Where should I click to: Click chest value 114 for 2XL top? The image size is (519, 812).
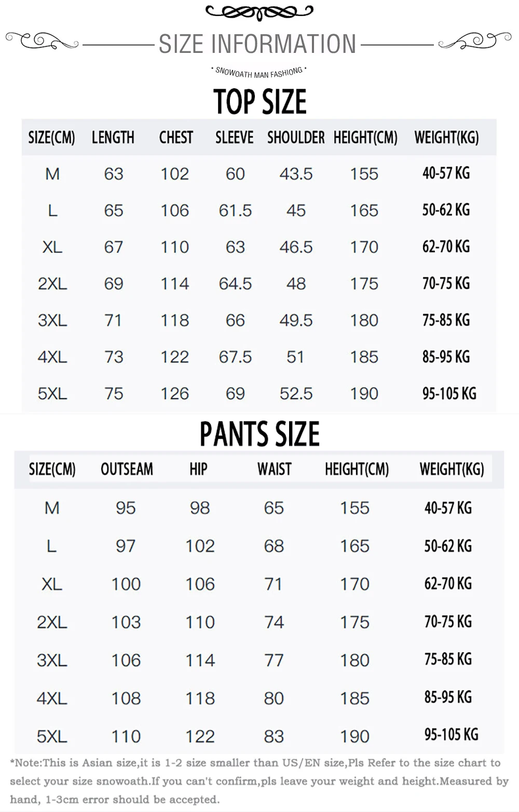click(174, 284)
